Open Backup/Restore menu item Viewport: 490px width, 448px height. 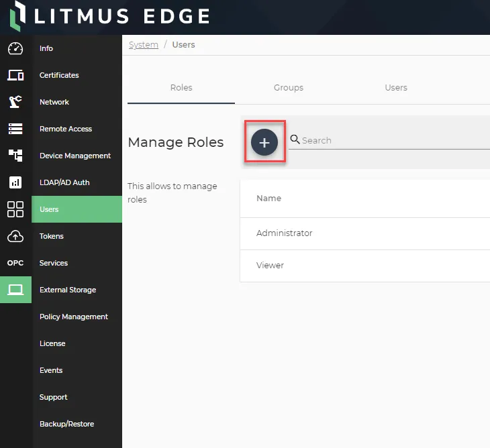point(77,425)
